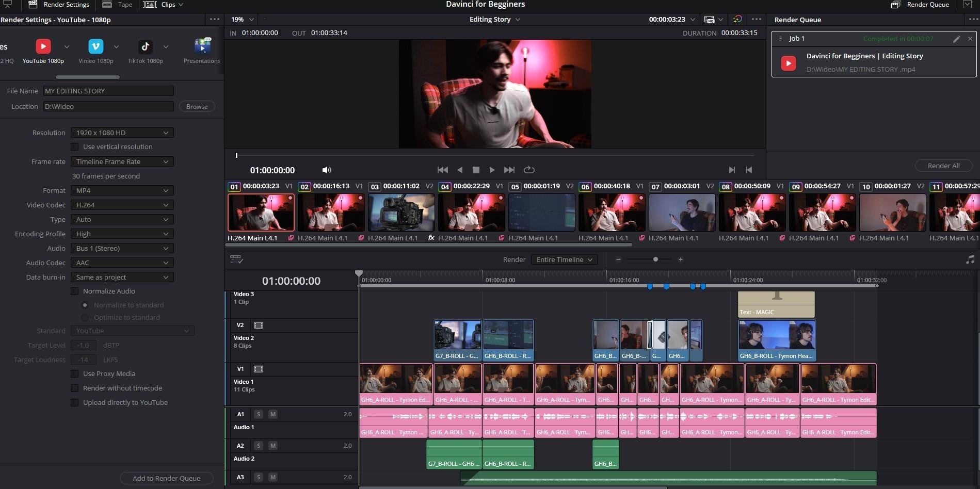
Task: Select the TikTok 1080p render preset
Action: pyautogui.click(x=146, y=51)
